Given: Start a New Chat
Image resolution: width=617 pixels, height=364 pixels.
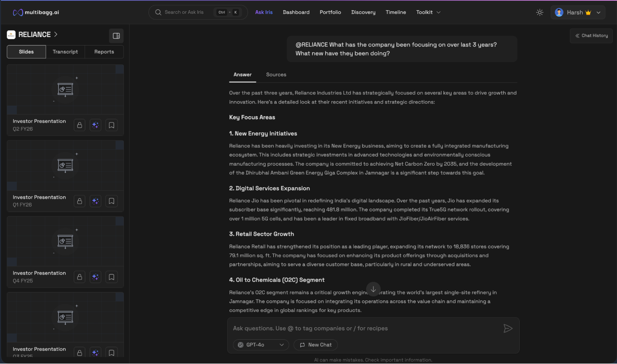Looking at the screenshot, I should 315,345.
